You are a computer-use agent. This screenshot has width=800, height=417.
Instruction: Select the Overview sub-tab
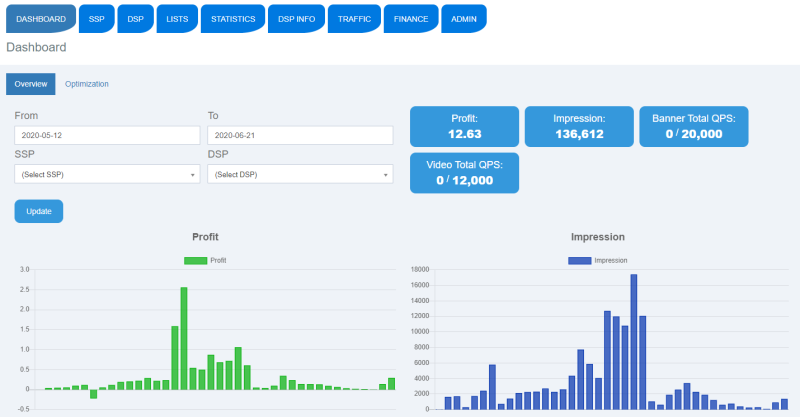pyautogui.click(x=31, y=84)
